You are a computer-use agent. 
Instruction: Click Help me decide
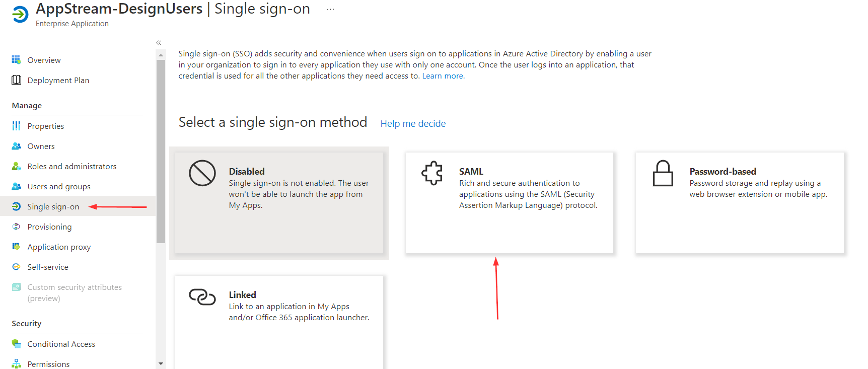(x=413, y=123)
